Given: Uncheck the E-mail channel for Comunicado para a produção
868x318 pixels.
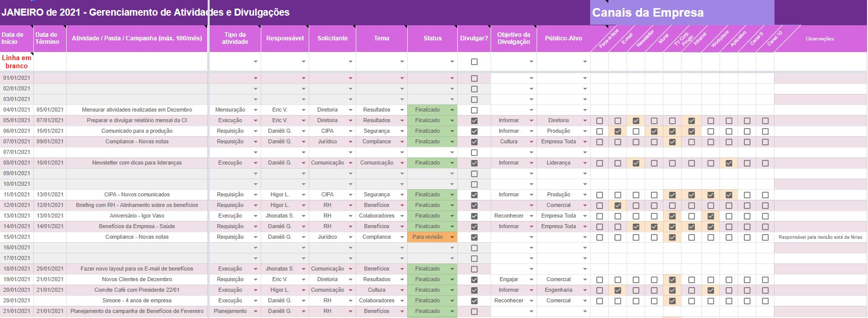Looking at the screenshot, I should [618, 131].
